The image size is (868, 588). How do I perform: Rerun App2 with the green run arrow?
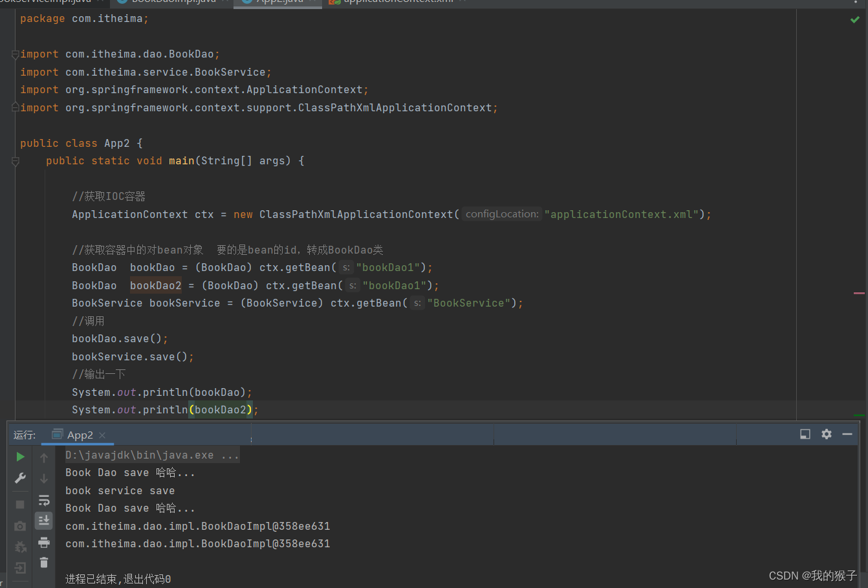click(x=20, y=456)
